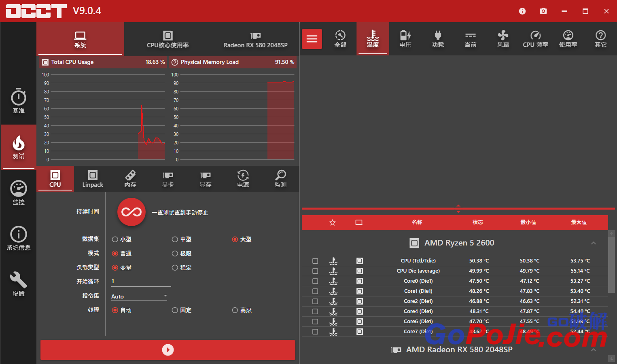The image size is (617, 364).
Task: Check the CPU (Tctl/Tdie) checkbox
Action: point(315,261)
